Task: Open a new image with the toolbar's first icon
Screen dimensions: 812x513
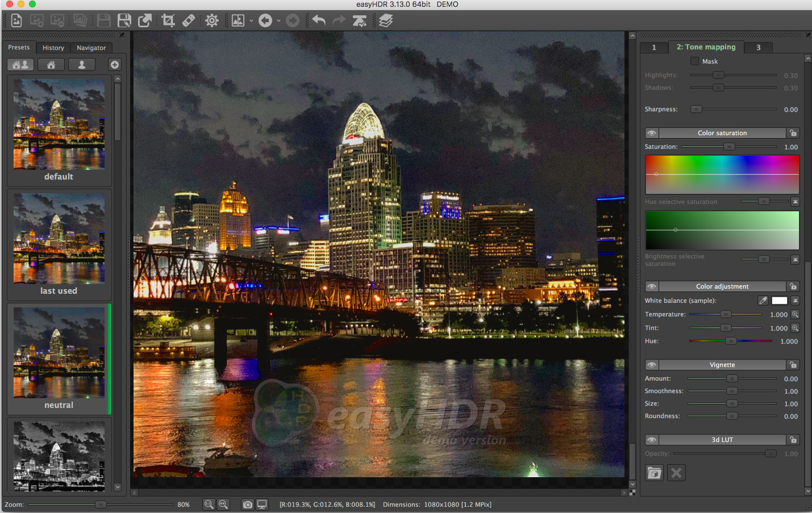Action: point(16,21)
